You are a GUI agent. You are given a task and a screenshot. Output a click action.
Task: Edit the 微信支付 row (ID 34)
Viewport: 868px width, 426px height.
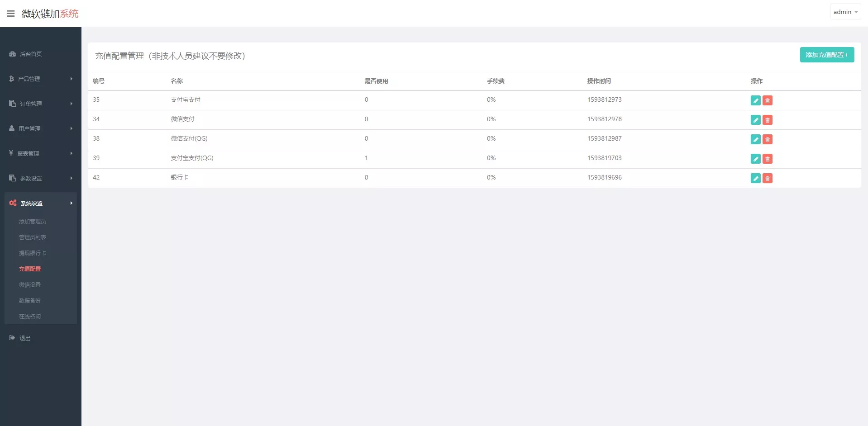[x=755, y=120]
